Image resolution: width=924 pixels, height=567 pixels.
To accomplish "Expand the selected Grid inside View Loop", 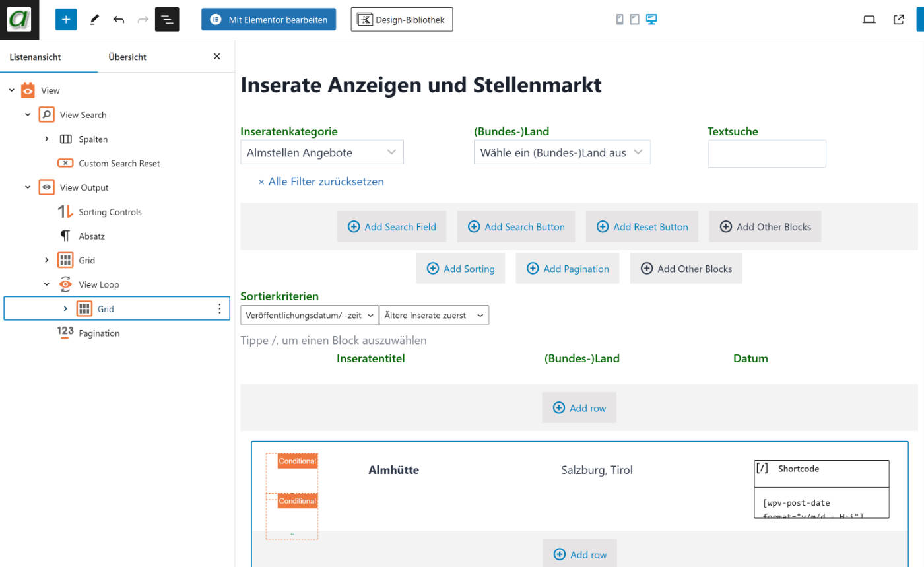I will (x=65, y=309).
